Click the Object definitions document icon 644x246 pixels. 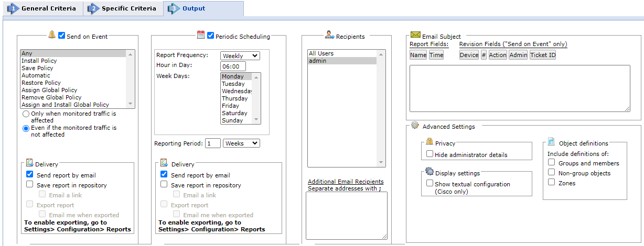[x=551, y=142]
